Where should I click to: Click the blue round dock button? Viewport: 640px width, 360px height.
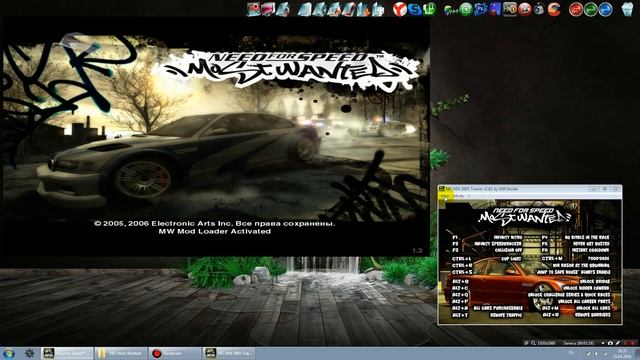[x=605, y=9]
